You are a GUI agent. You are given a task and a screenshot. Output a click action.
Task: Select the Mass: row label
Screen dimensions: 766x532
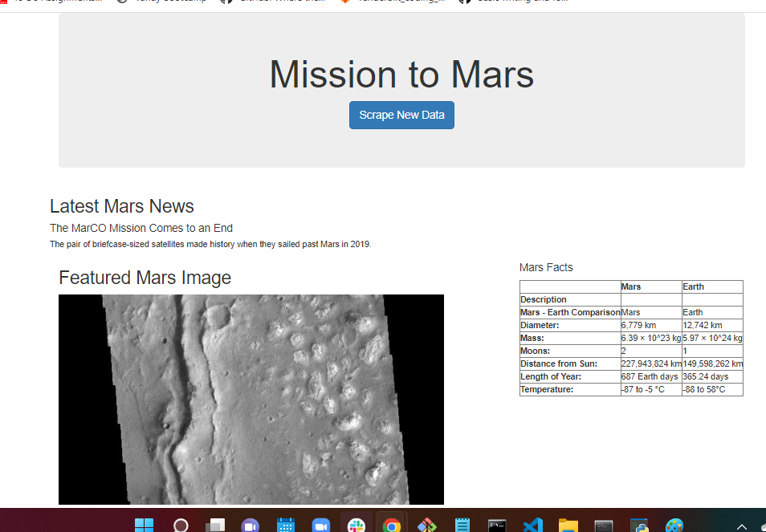click(x=570, y=338)
